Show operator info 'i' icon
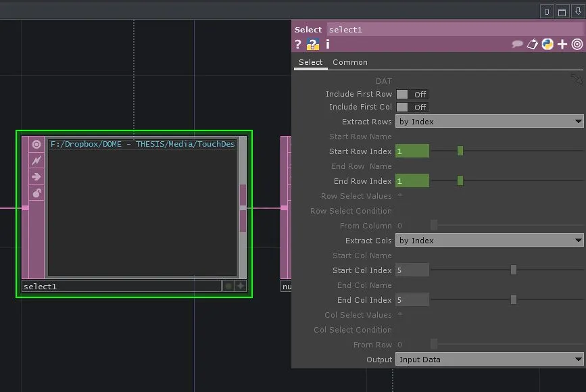This screenshot has width=586, height=392. [x=328, y=45]
